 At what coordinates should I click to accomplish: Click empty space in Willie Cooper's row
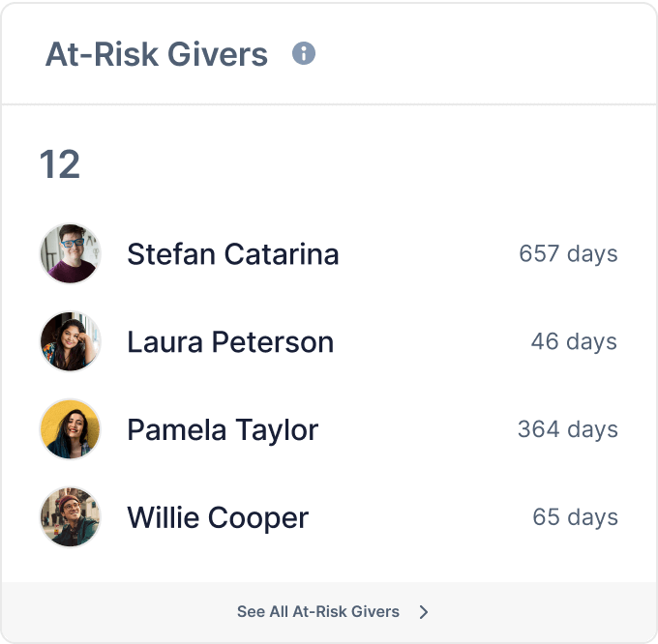point(421,517)
